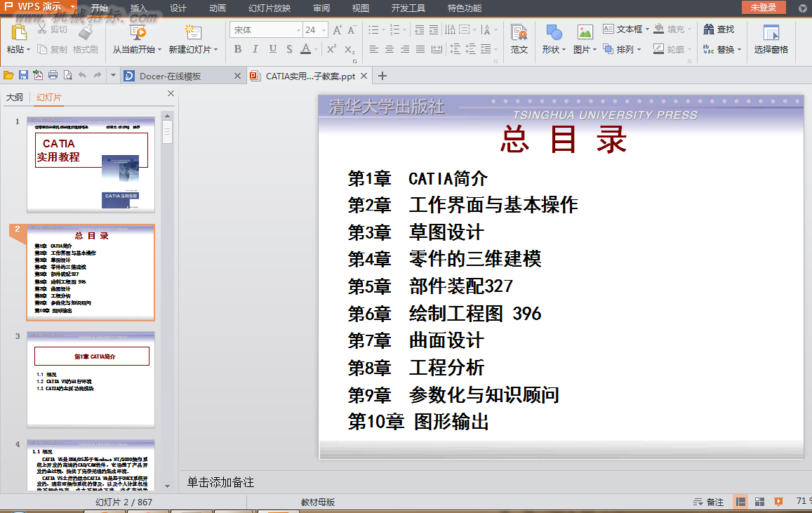
Task: Open the Slide Show (幻灯片放映) tab
Action: [269, 8]
